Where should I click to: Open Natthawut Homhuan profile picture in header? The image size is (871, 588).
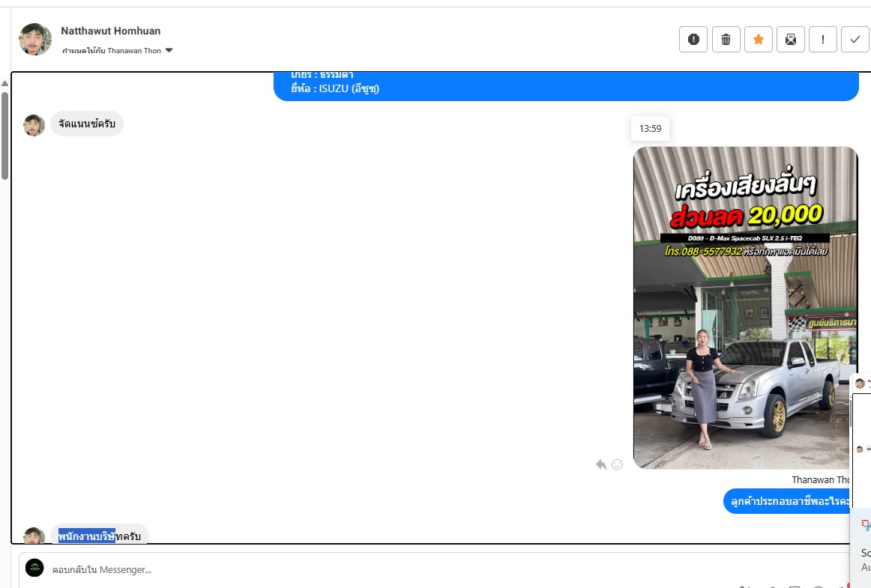35,40
